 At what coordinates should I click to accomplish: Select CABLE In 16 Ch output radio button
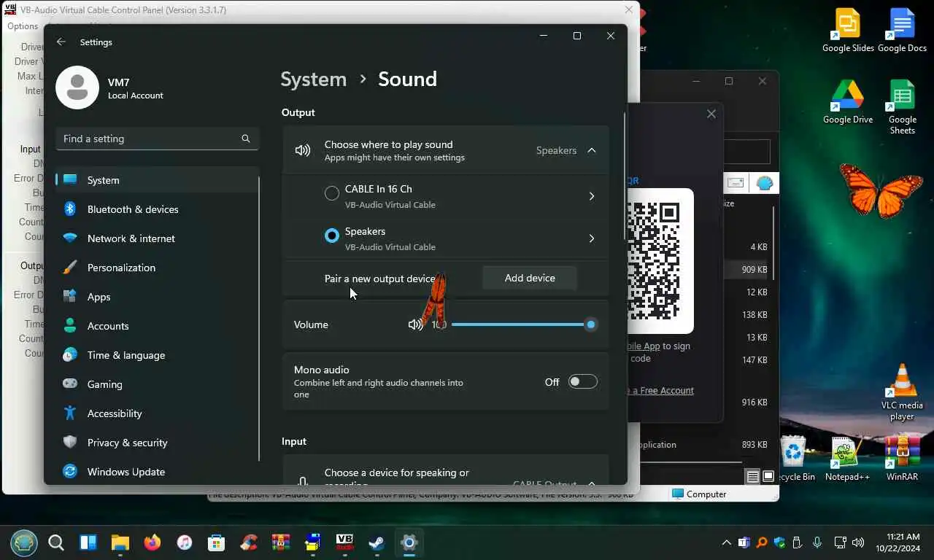click(332, 193)
